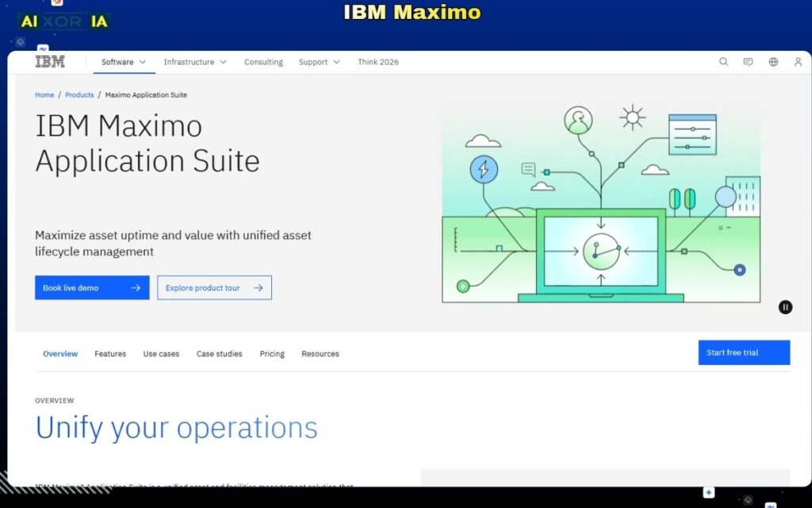Click the AIXORIA logo
Image resolution: width=812 pixels, height=508 pixels.
coord(63,21)
